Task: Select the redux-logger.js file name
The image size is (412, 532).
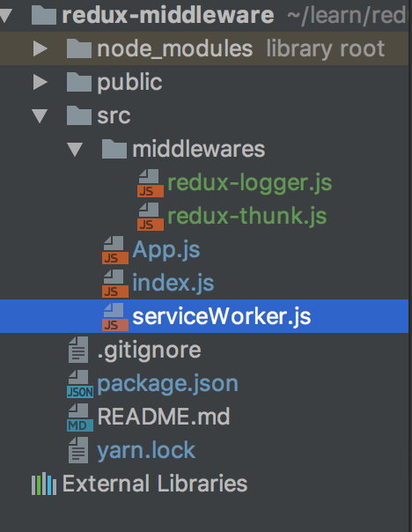Action: (249, 184)
